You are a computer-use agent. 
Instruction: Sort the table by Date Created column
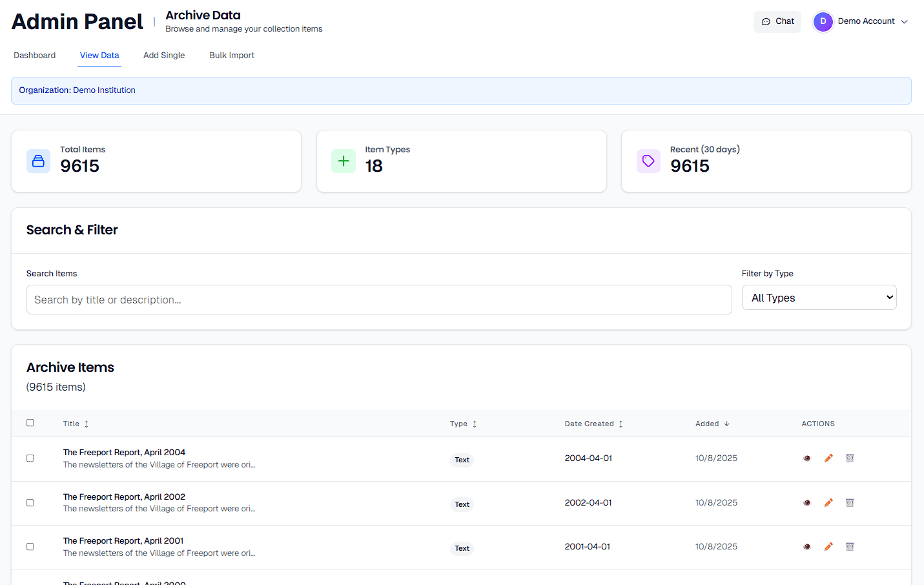tap(593, 424)
